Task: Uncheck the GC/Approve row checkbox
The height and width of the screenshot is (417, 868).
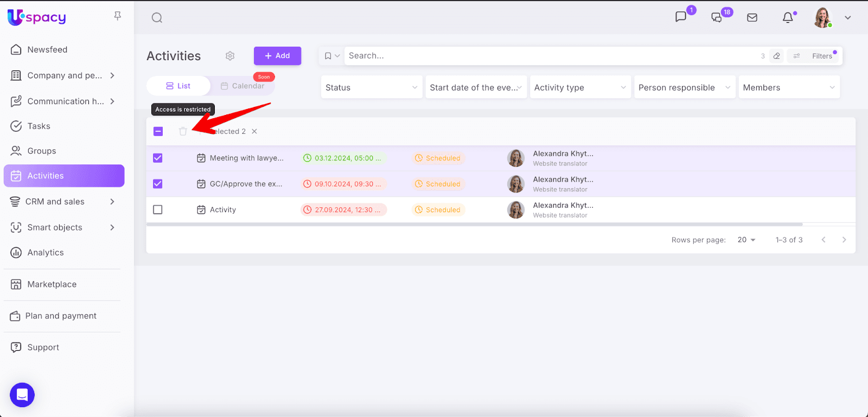Action: [x=158, y=184]
